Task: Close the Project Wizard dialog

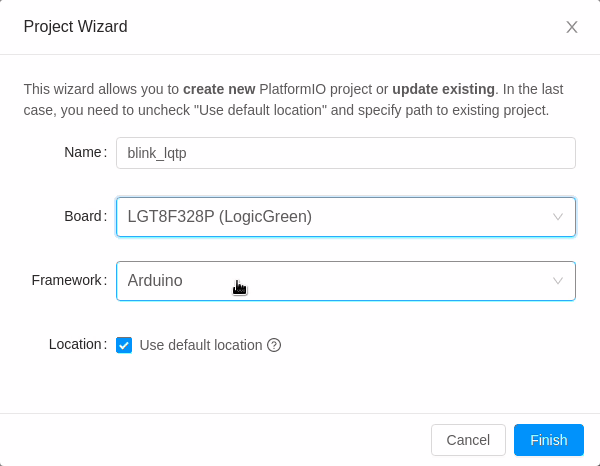Action: coord(572,27)
